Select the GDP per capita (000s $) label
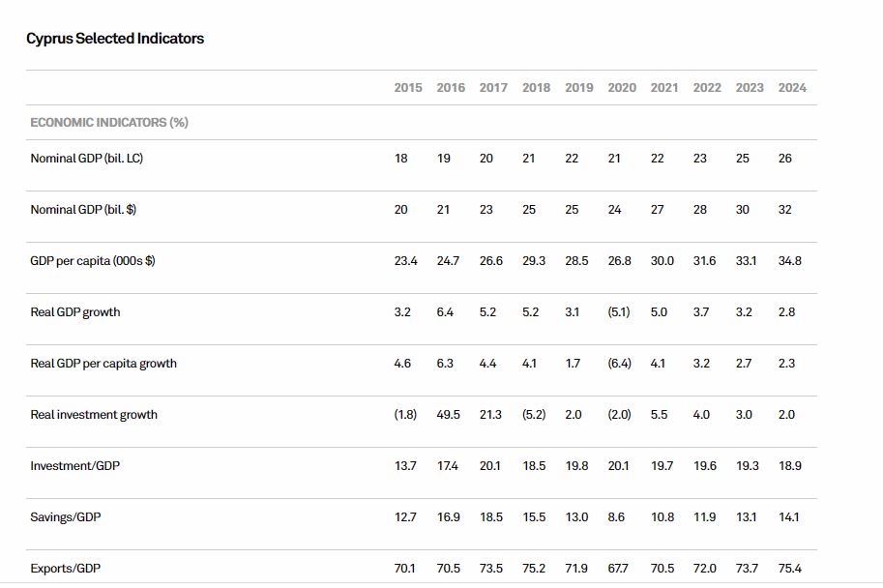This screenshot has height=588, width=883. click(93, 261)
